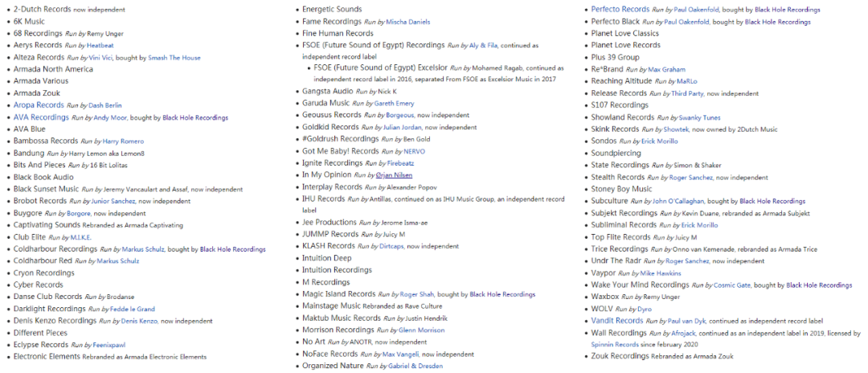Open the Aly & Fila link
Viewport: 868px width, 373px height.
pos(485,45)
